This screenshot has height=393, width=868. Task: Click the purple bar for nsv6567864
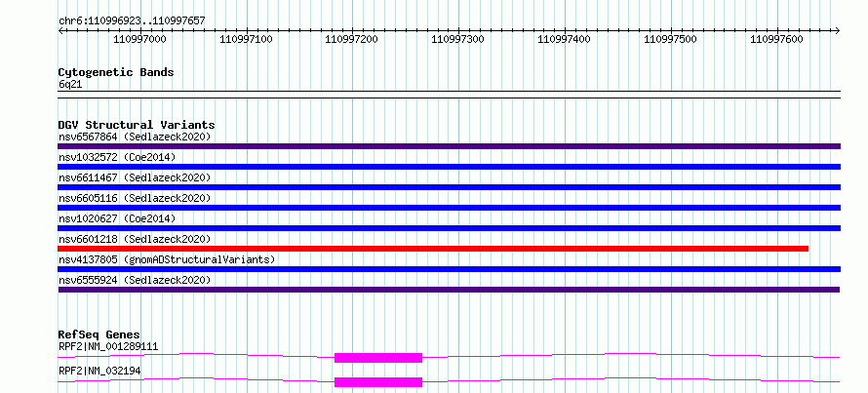point(449,146)
